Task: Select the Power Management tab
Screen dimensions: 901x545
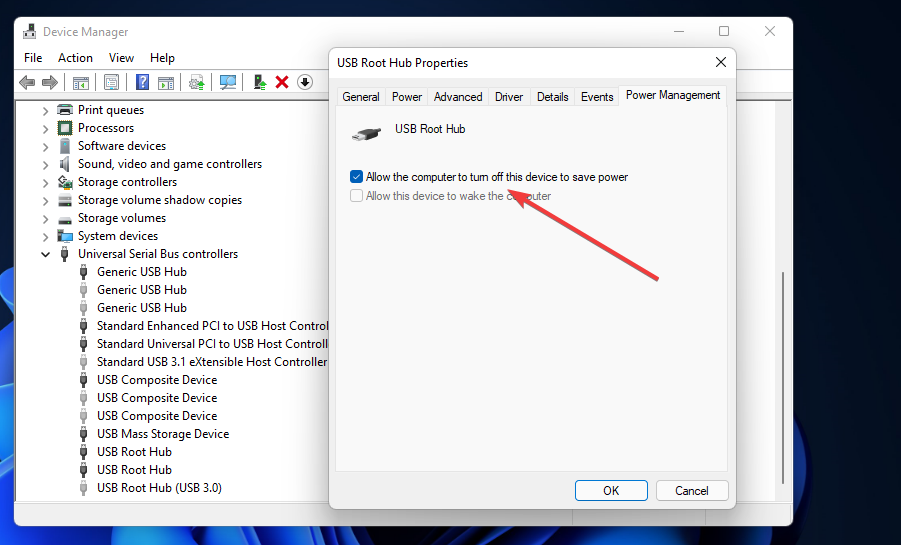Action: tap(673, 95)
